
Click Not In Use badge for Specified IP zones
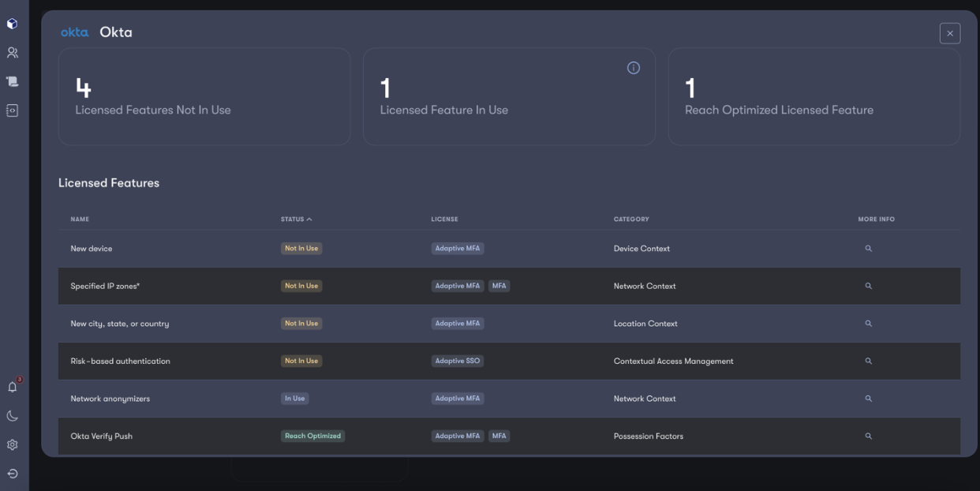tap(301, 286)
